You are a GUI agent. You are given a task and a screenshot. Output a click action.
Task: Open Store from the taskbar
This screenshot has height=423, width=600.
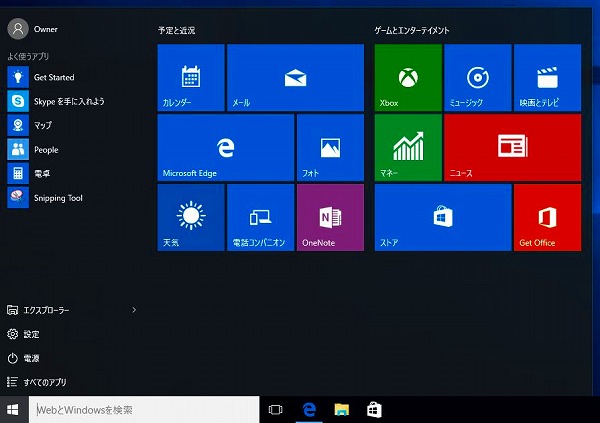coord(374,410)
